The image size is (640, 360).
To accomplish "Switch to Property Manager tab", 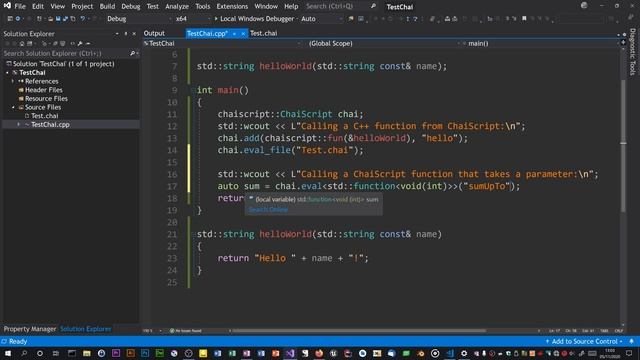I will pyautogui.click(x=30, y=329).
